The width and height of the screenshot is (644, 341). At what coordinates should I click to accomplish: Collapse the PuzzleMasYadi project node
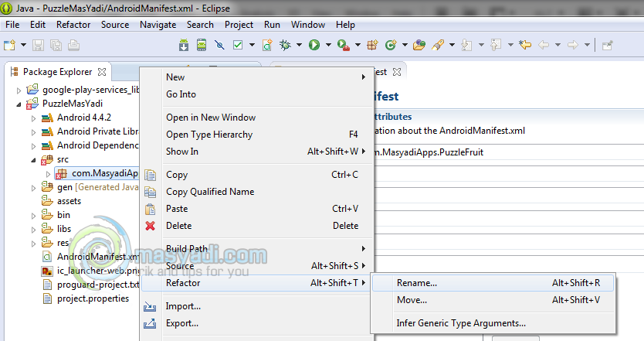19,104
